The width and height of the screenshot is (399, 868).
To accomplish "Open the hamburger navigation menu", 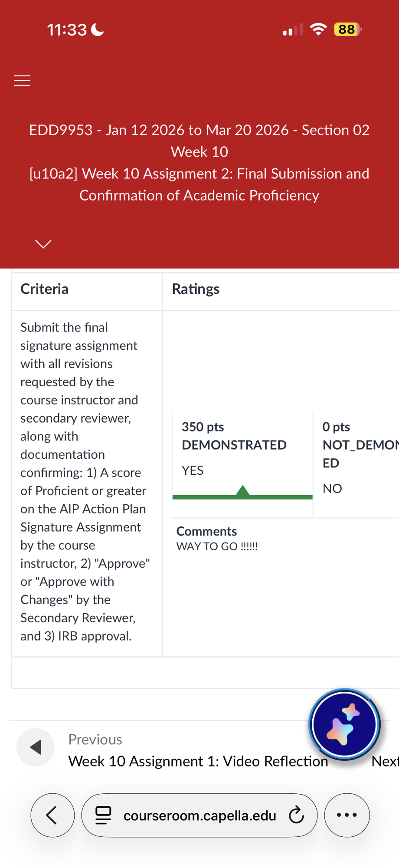I will pyautogui.click(x=22, y=81).
